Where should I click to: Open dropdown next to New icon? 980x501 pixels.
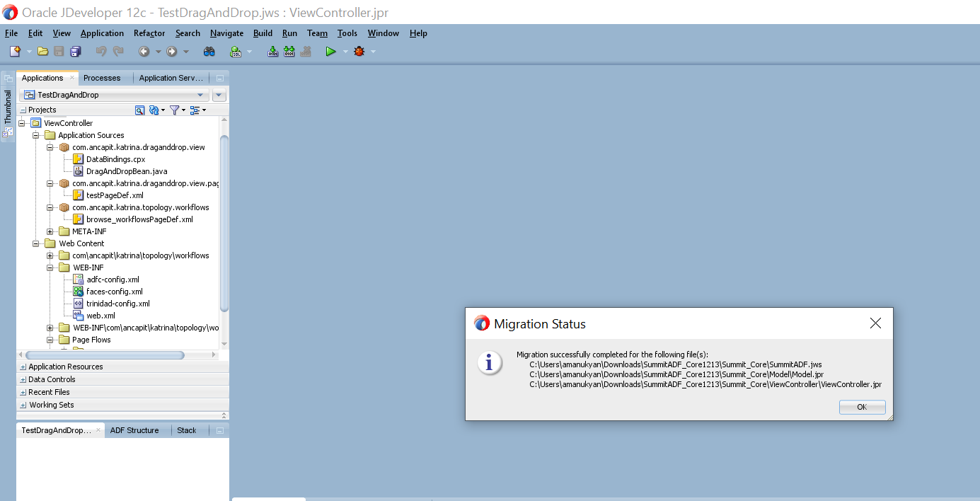point(29,51)
